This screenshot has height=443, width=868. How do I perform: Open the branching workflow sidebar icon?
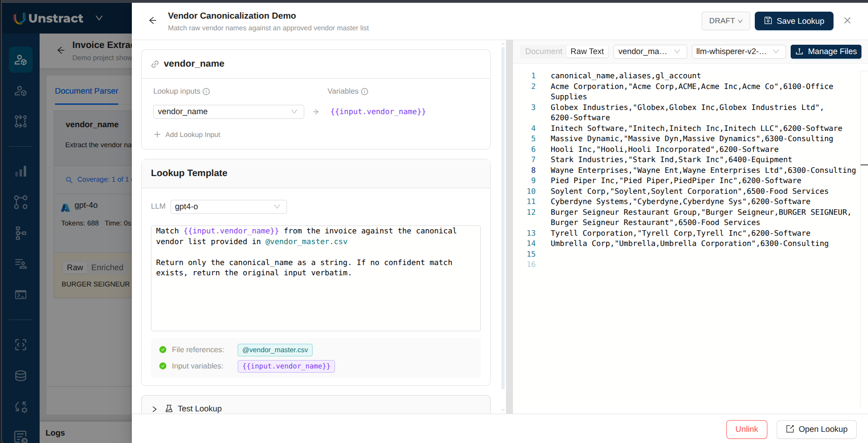point(21,202)
